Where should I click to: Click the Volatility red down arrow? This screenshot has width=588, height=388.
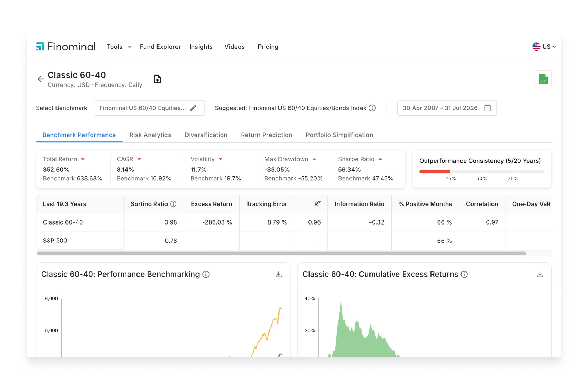[221, 159]
